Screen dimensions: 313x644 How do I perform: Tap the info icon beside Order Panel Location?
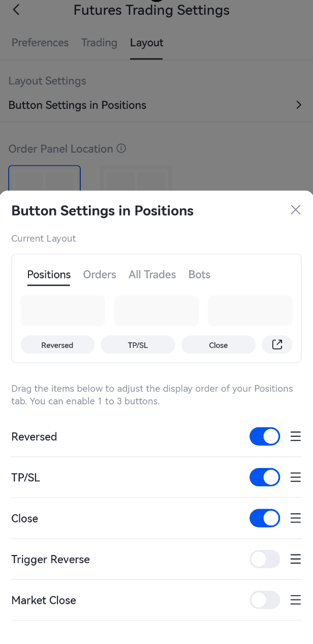(121, 149)
